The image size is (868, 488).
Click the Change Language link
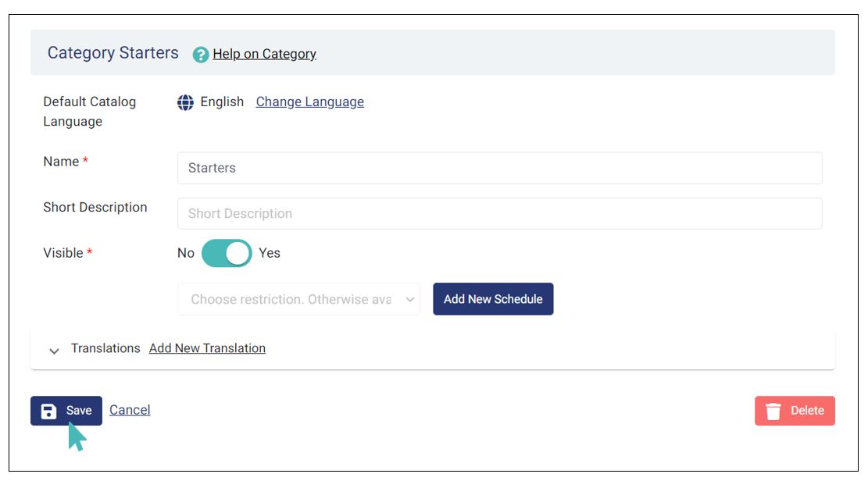point(310,102)
